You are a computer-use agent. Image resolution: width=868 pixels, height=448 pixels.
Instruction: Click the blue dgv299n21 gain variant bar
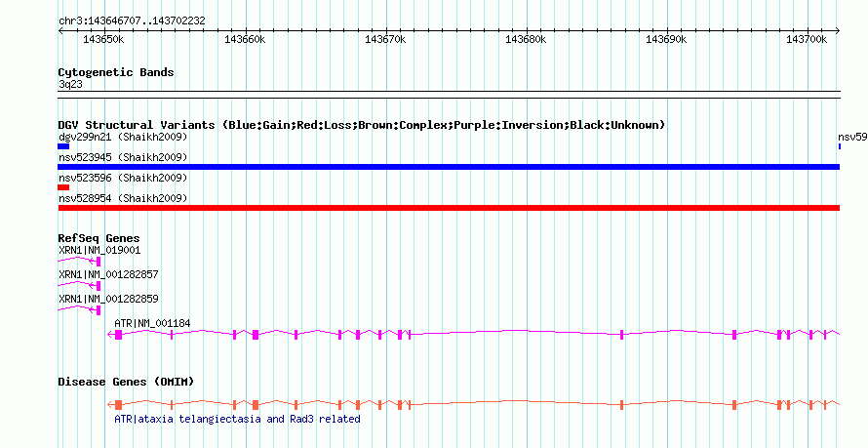pos(63,146)
